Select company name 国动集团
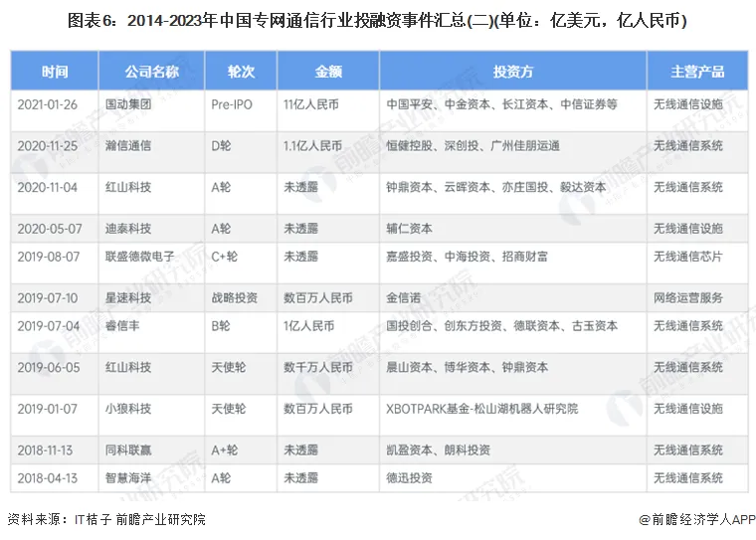Screen dimensions: 756x540 point(128,104)
